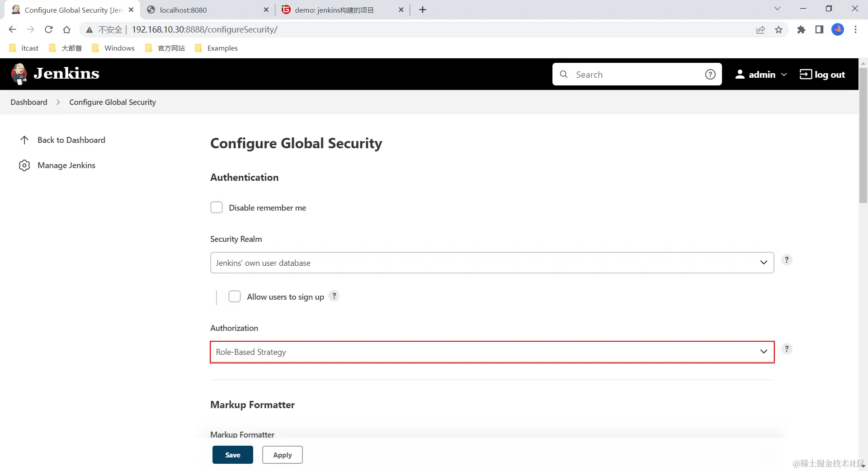The image size is (868, 471).
Task: Open the 官方网站 bookmarks folder
Action: [165, 48]
